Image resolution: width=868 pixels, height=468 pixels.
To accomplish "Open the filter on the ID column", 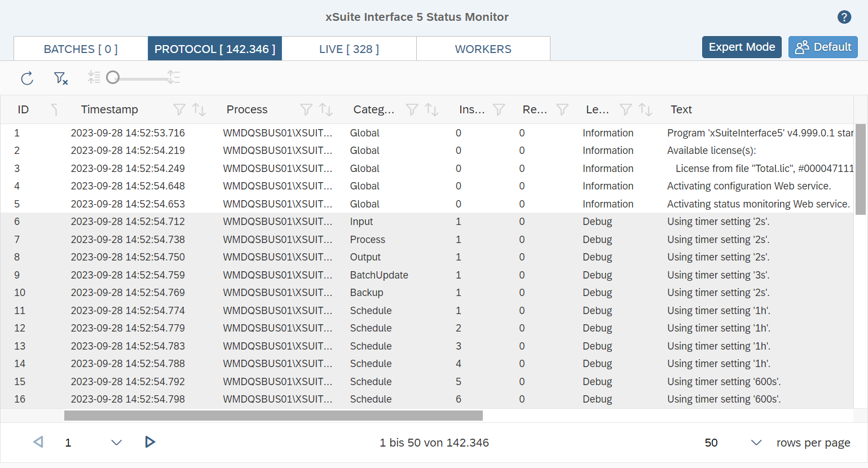I will click(55, 109).
